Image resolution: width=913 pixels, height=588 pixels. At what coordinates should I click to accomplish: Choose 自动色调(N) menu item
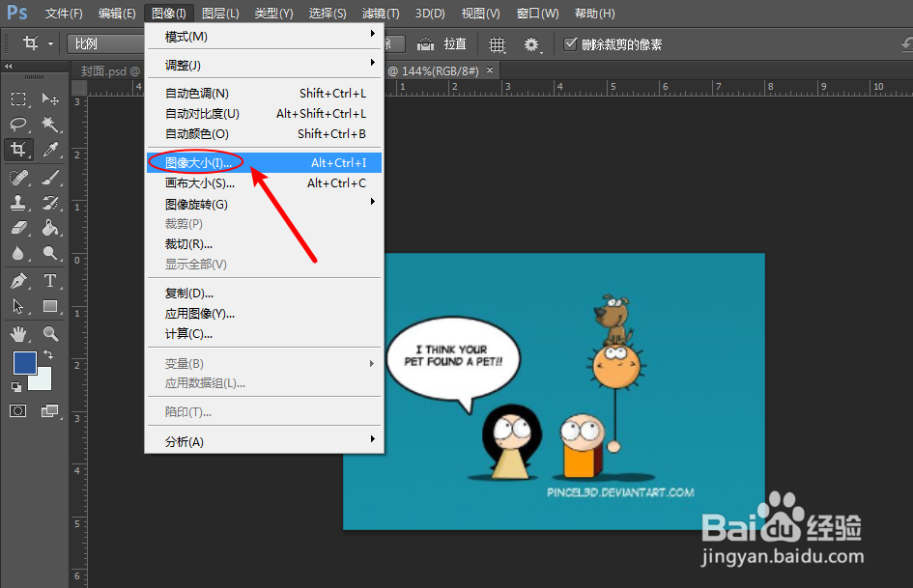pyautogui.click(x=265, y=93)
